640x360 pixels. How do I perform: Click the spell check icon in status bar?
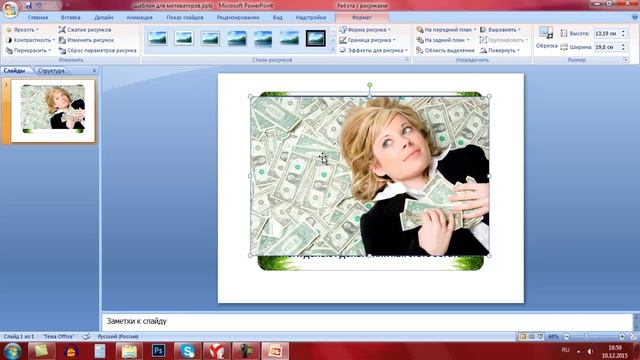86,337
